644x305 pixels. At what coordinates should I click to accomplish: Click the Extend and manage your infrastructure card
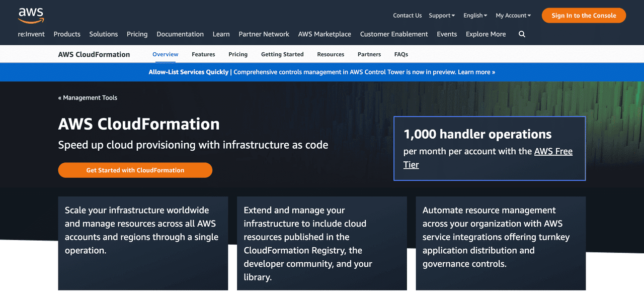tap(322, 243)
